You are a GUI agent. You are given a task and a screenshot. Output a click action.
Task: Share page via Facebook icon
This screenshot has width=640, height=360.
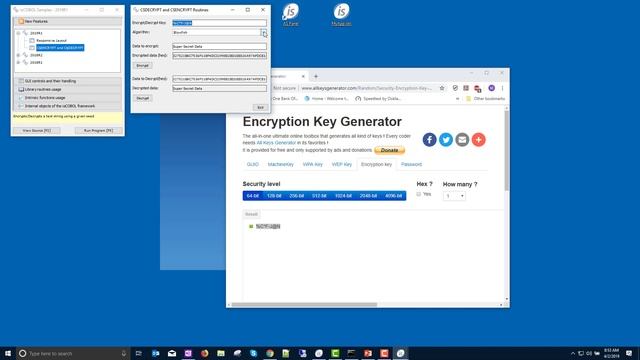tap(429, 140)
